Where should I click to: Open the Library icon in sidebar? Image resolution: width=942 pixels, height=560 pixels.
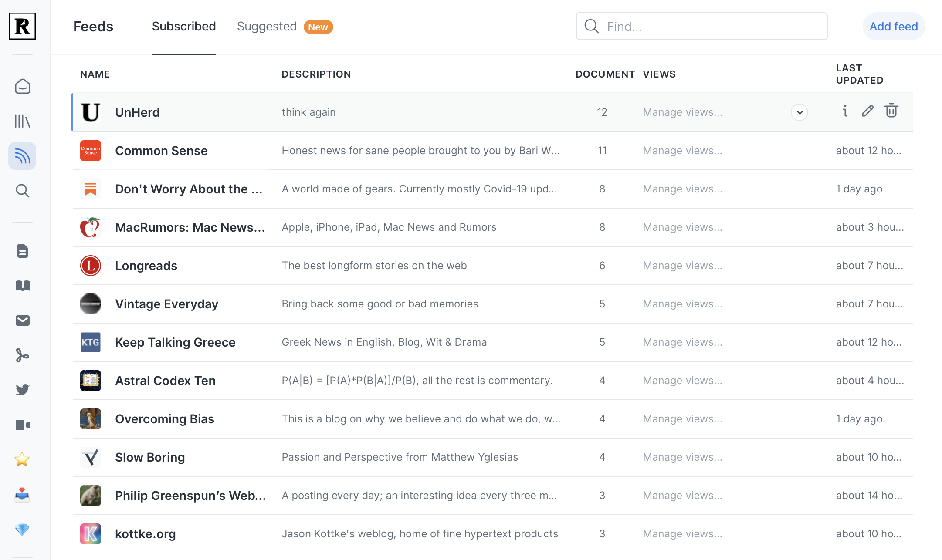[x=22, y=121]
